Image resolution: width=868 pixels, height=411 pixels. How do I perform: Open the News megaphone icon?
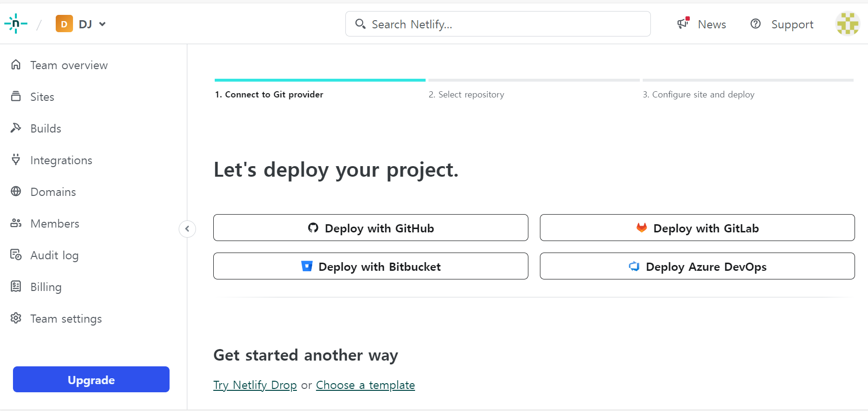683,23
